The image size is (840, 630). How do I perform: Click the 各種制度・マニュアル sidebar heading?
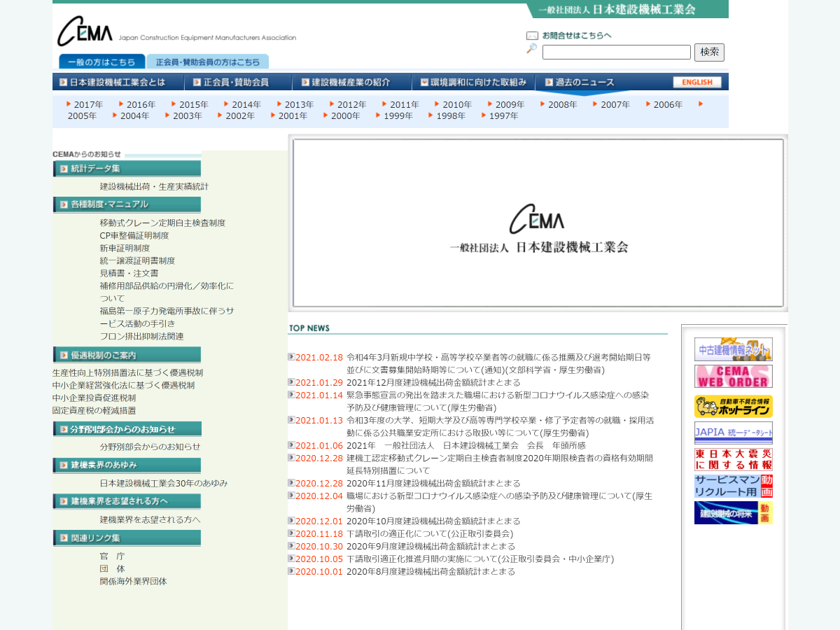127,204
